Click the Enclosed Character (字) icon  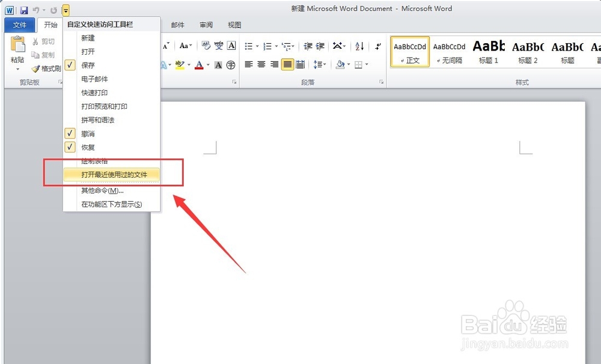pyautogui.click(x=231, y=65)
